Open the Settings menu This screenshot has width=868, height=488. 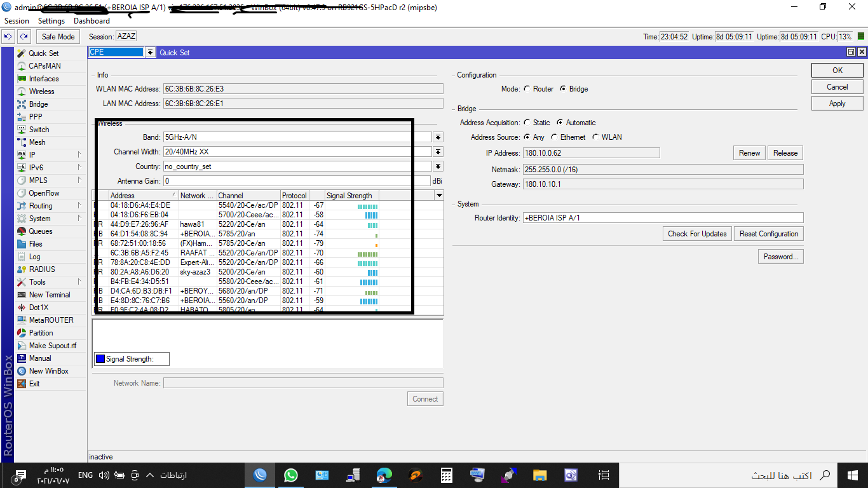51,21
